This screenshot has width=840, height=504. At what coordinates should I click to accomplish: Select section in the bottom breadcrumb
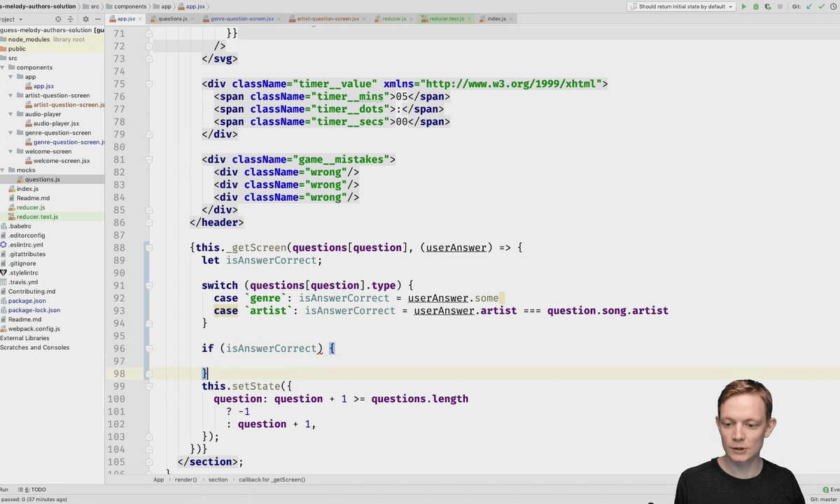pyautogui.click(x=218, y=479)
